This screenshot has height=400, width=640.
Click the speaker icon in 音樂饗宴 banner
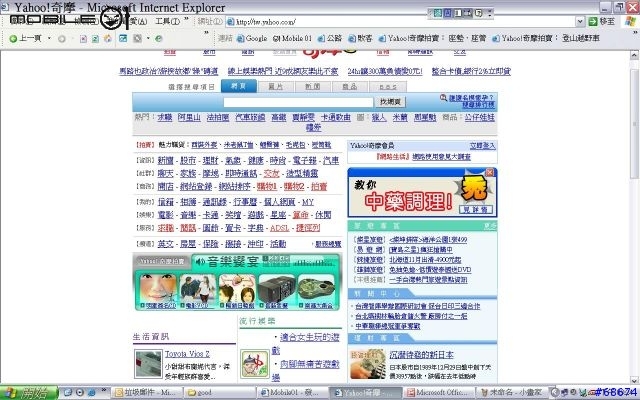[x=200, y=261]
